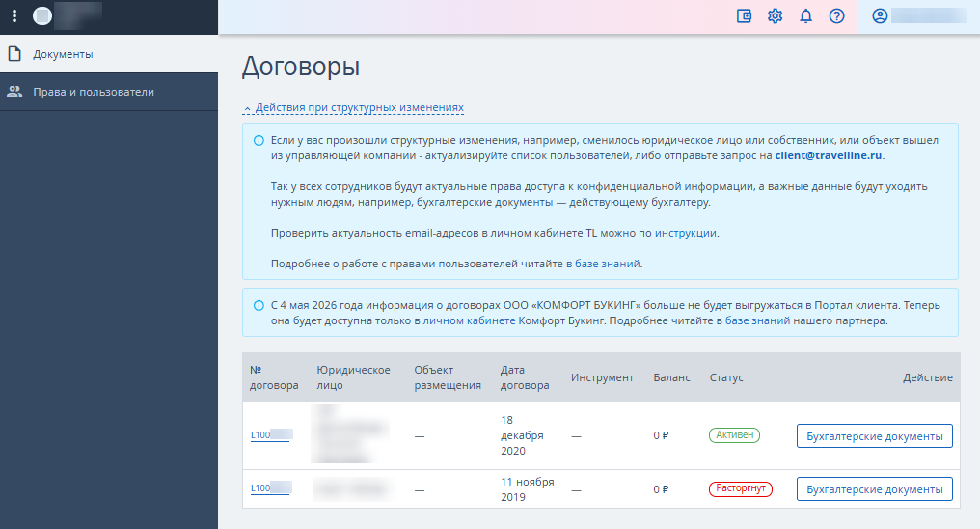Click the date 18 декабря 2020

(522, 435)
